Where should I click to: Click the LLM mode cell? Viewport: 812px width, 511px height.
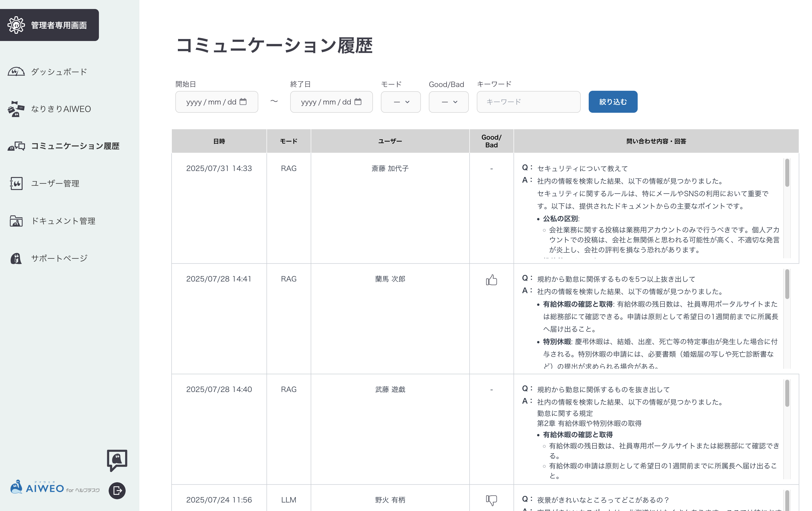coord(289,500)
